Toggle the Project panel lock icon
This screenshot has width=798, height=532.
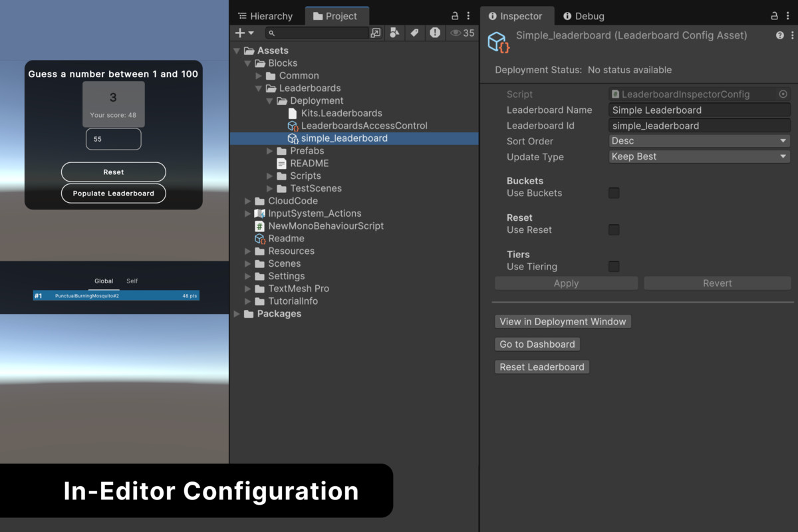pos(455,16)
